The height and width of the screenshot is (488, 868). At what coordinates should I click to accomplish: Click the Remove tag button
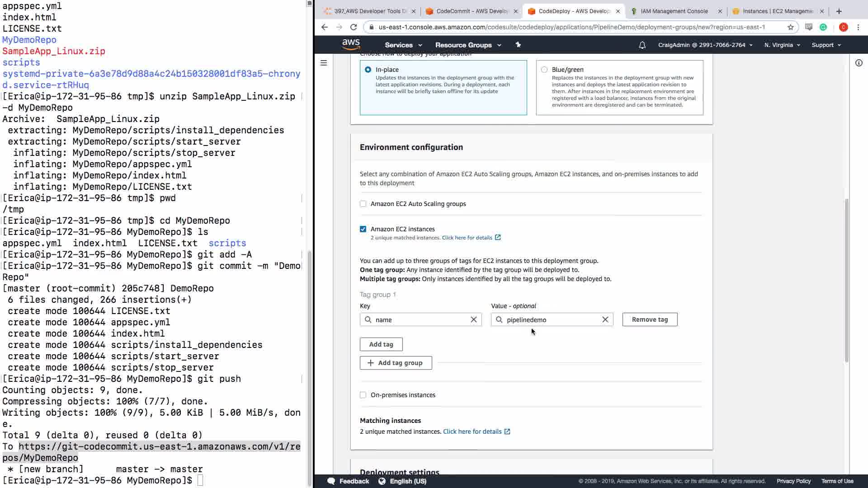tap(649, 319)
